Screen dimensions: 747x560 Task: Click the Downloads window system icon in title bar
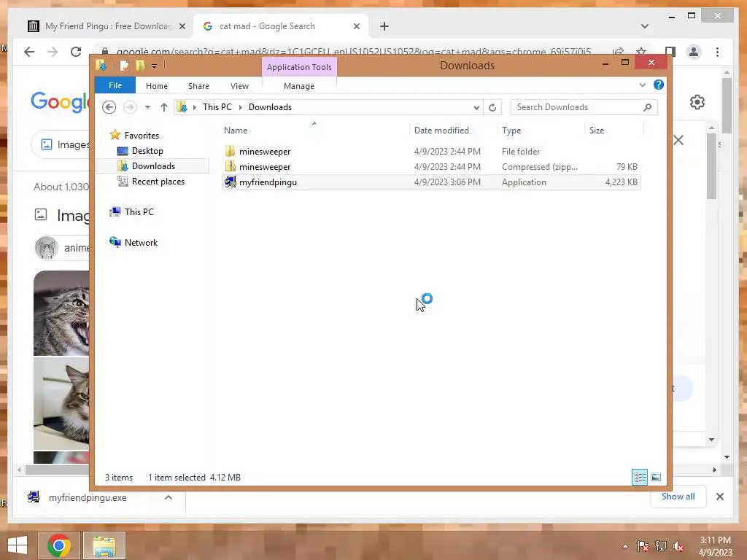click(x=101, y=65)
